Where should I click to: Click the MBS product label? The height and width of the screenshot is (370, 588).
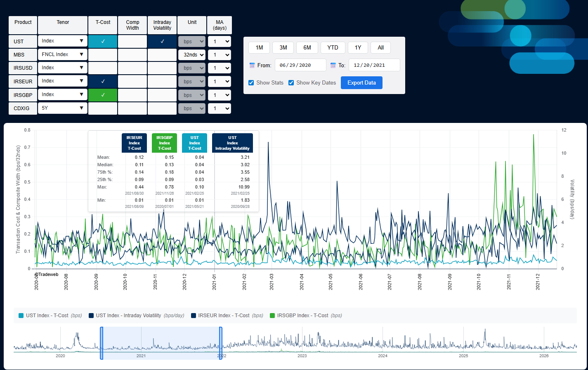(x=19, y=55)
